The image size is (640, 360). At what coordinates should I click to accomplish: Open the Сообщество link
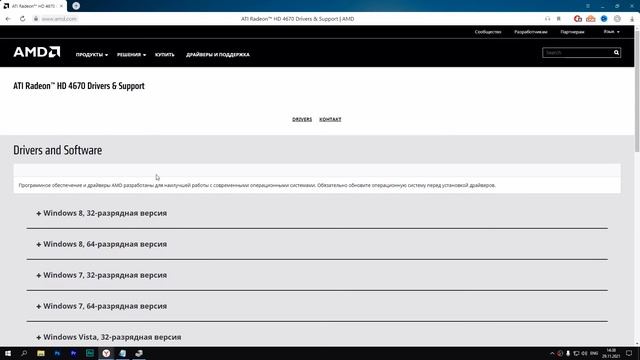click(488, 32)
